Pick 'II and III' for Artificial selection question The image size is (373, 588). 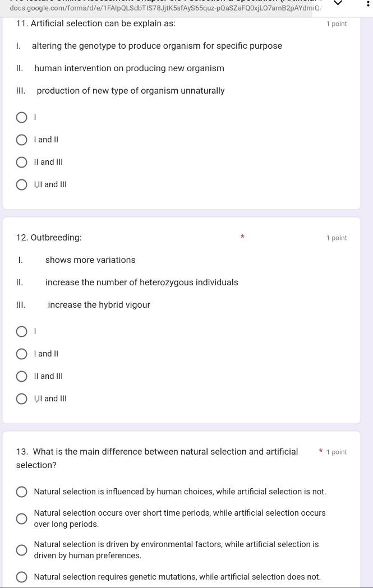[21, 163]
